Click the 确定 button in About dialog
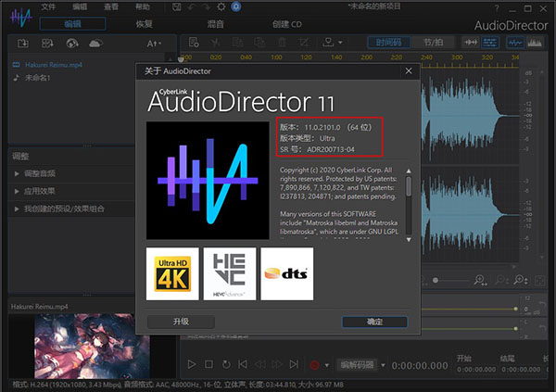 (374, 322)
